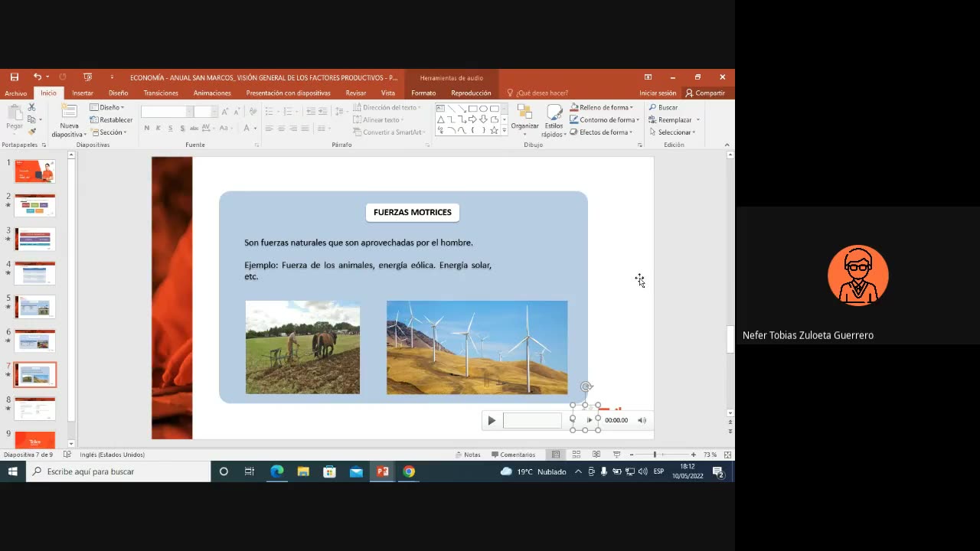The width and height of the screenshot is (980, 551).
Task: Open Estilos rápidos quick styles
Action: [x=554, y=121]
